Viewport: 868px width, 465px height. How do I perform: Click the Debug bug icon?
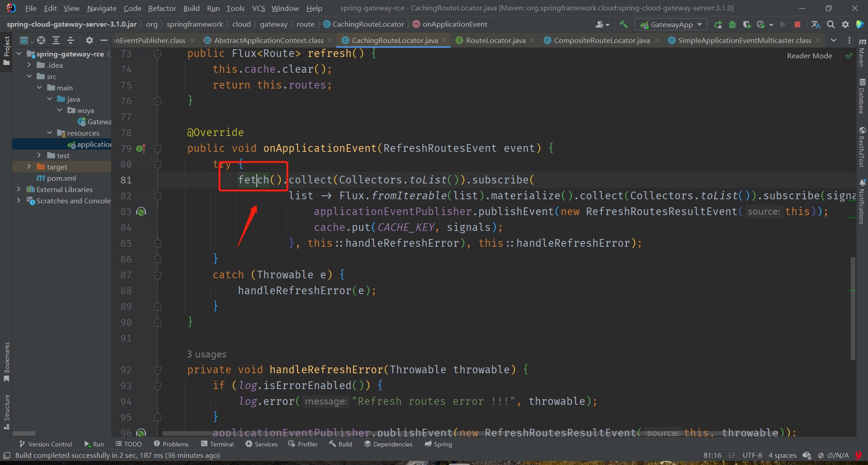pyautogui.click(x=732, y=24)
